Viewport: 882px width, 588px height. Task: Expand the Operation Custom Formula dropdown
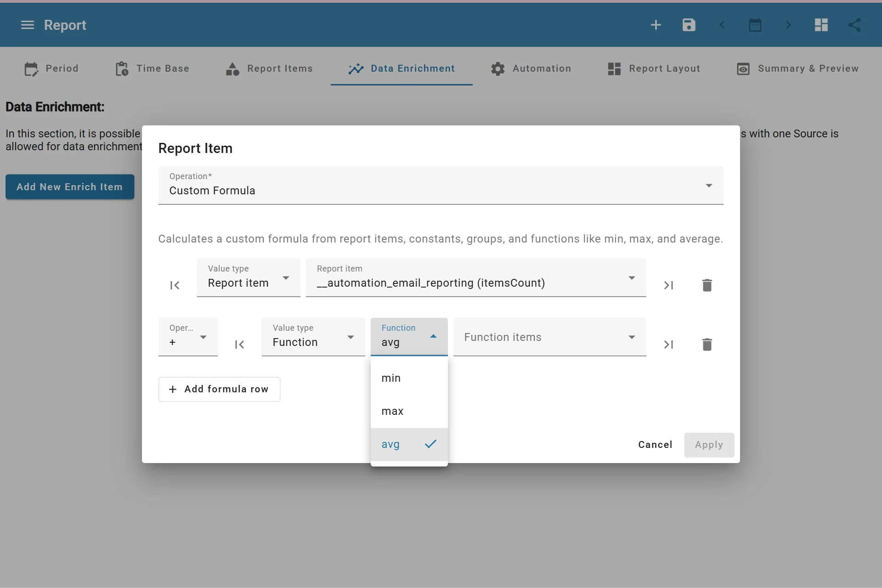441,186
